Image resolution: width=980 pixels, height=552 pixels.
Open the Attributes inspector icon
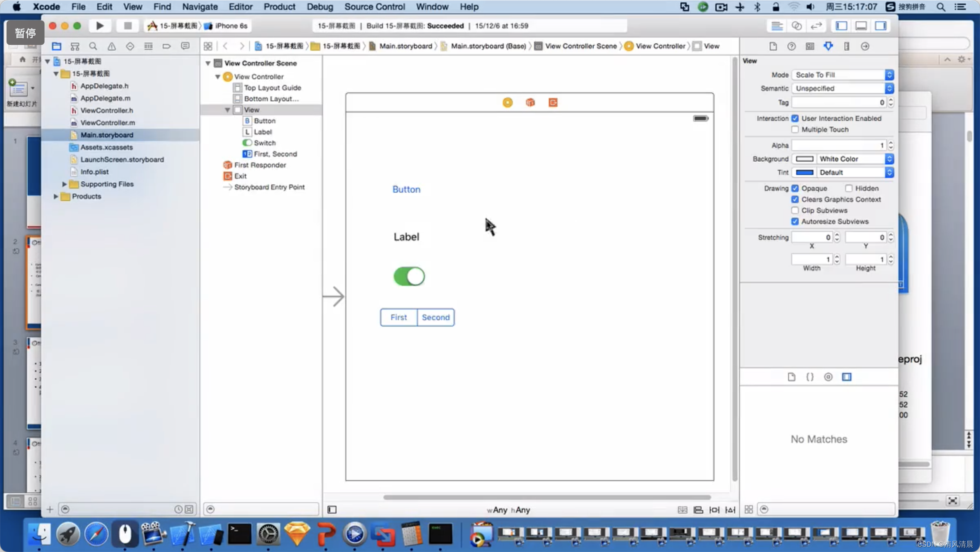point(828,46)
